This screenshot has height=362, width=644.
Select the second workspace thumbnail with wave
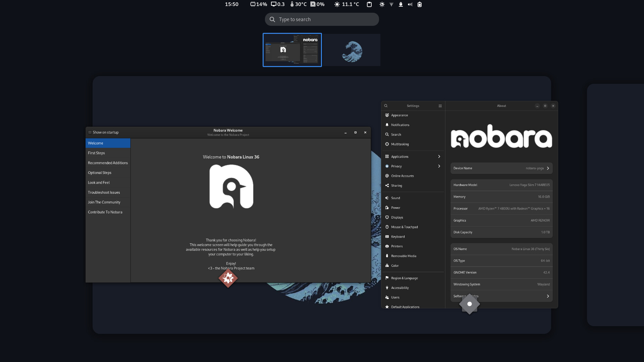pos(352,50)
